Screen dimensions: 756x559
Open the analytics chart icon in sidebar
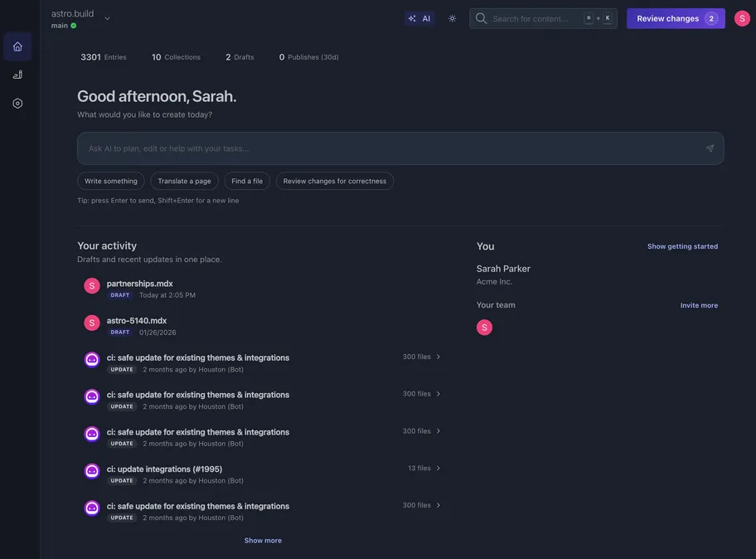pos(17,75)
